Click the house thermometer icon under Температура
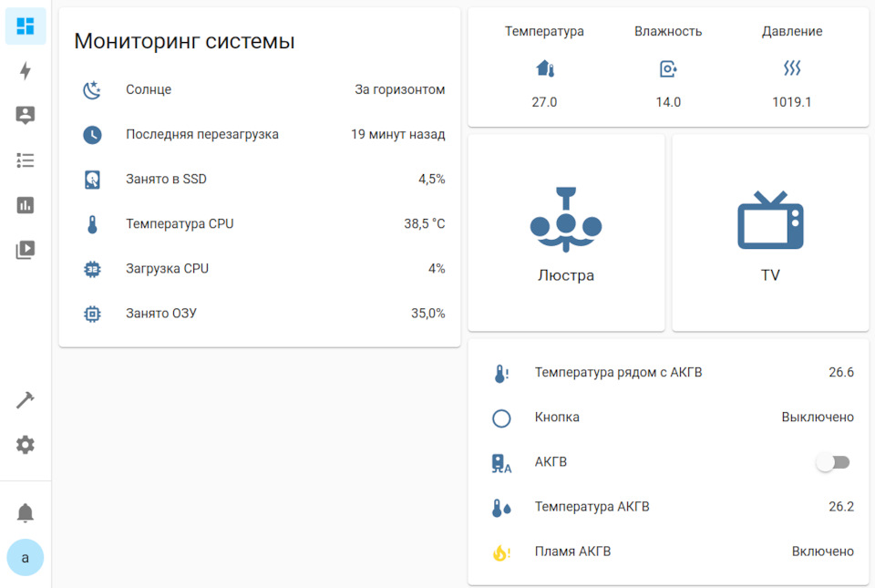The width and height of the screenshot is (875, 588). pos(544,67)
